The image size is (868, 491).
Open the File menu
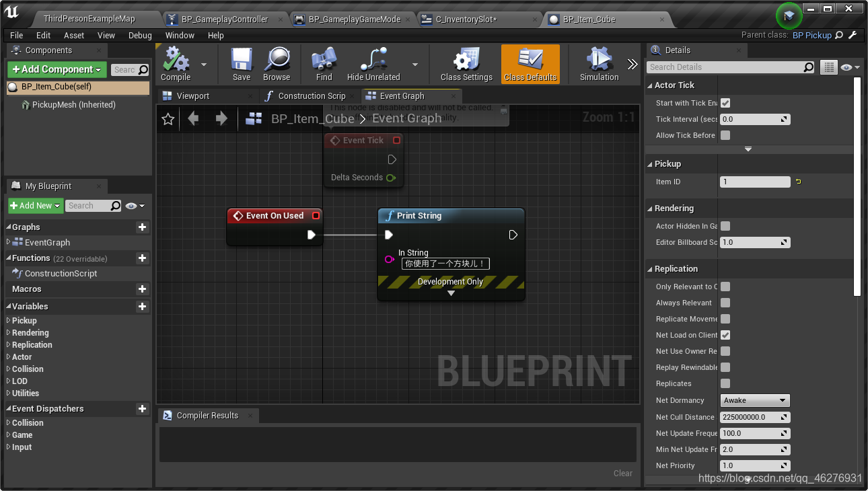pos(17,35)
